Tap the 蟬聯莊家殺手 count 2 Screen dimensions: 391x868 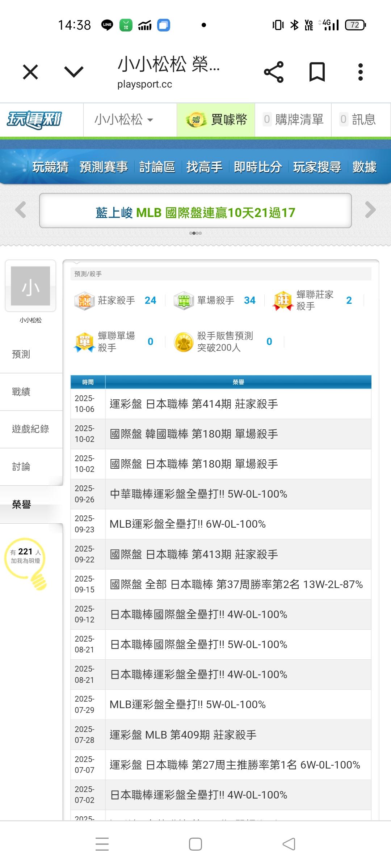pyautogui.click(x=349, y=300)
